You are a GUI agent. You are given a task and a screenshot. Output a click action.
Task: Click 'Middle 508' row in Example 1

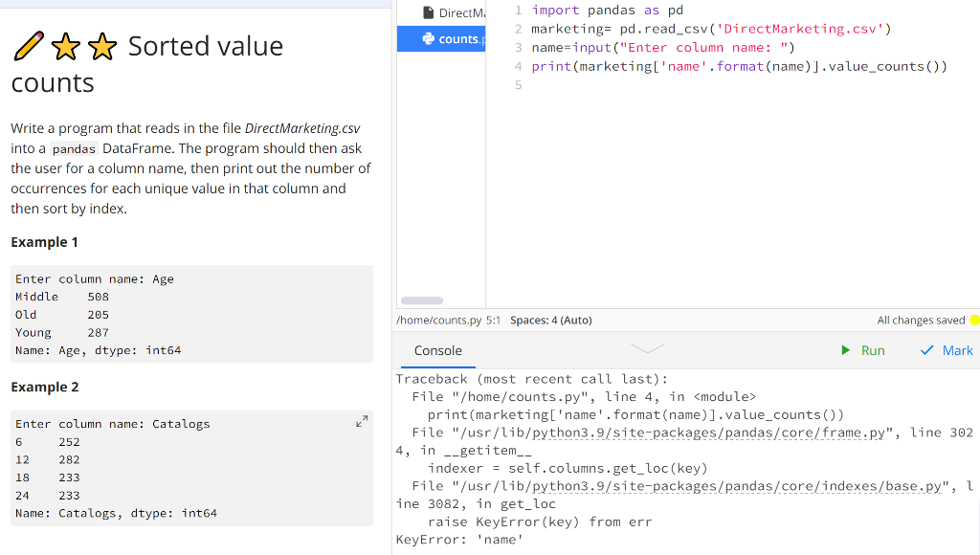62,297
